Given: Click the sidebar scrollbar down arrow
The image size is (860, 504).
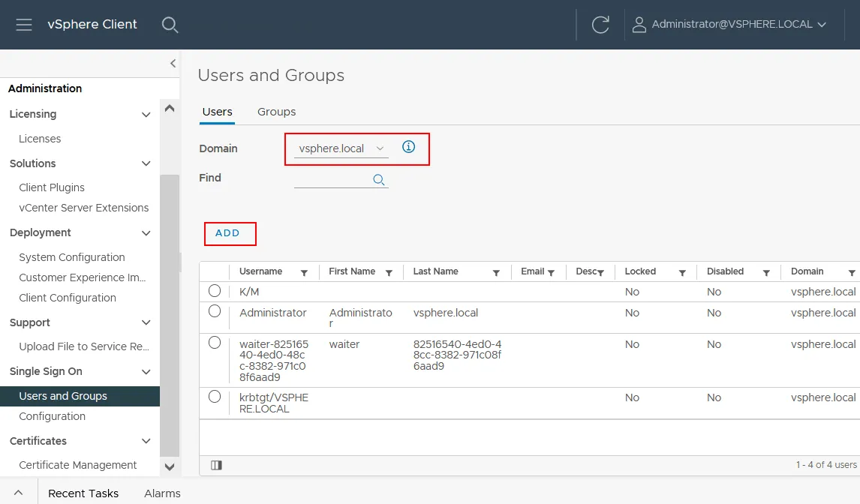Looking at the screenshot, I should (x=170, y=466).
